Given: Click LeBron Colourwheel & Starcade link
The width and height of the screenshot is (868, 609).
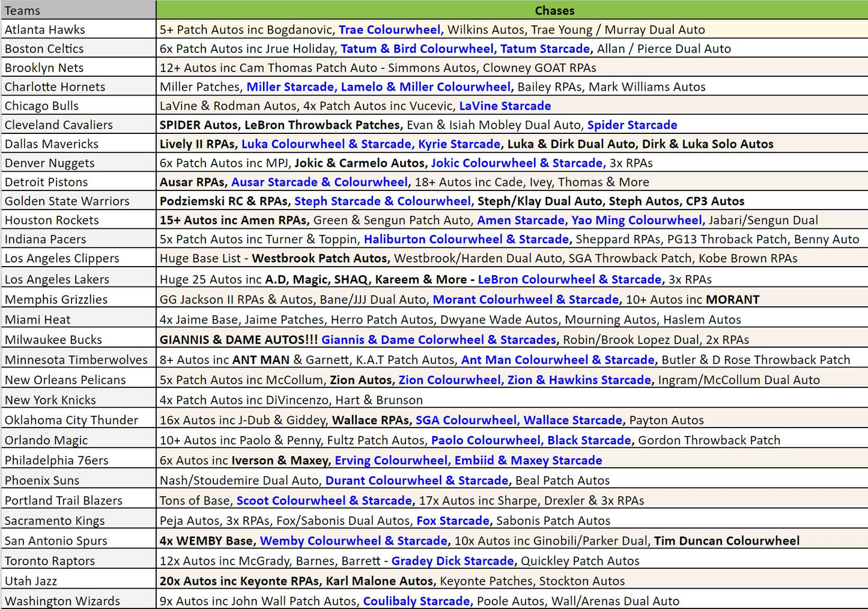Looking at the screenshot, I should click(x=569, y=279).
